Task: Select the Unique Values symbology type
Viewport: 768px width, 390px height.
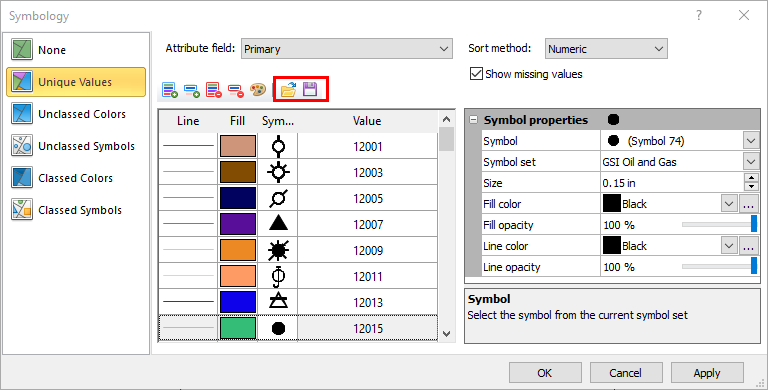Action: coord(76,82)
